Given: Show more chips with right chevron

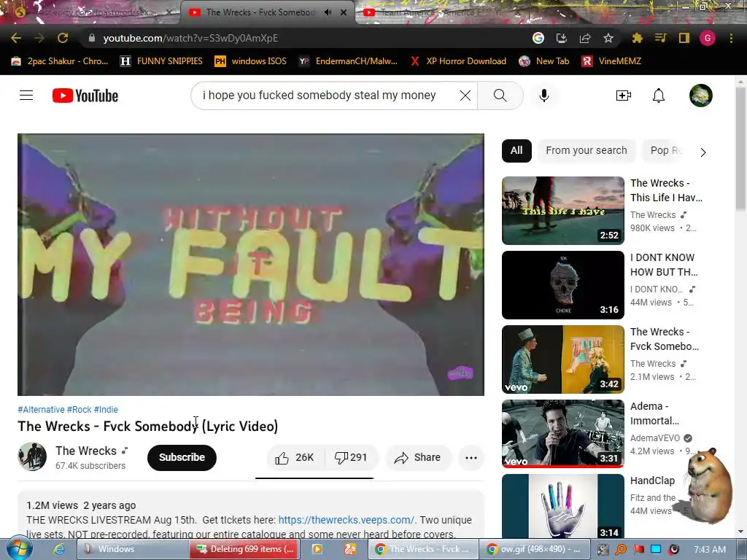Looking at the screenshot, I should click(703, 152).
